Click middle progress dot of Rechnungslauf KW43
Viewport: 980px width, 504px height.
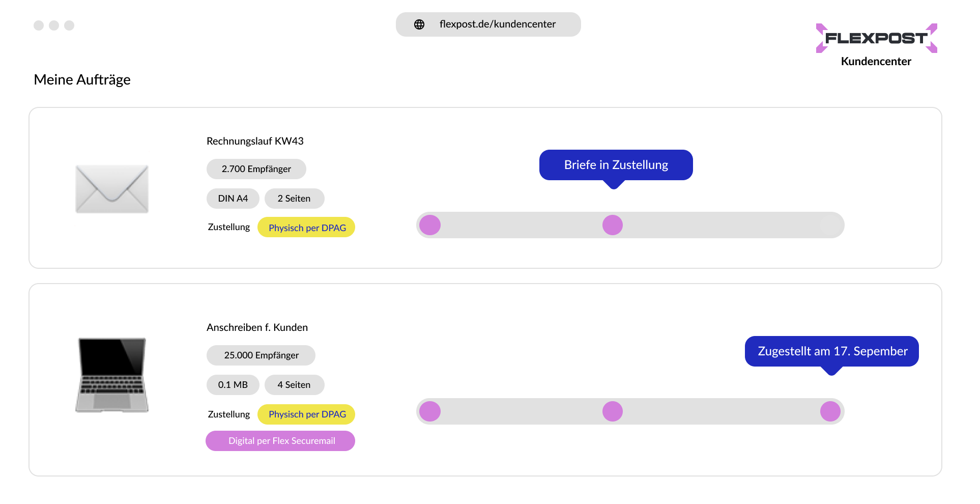(x=612, y=225)
